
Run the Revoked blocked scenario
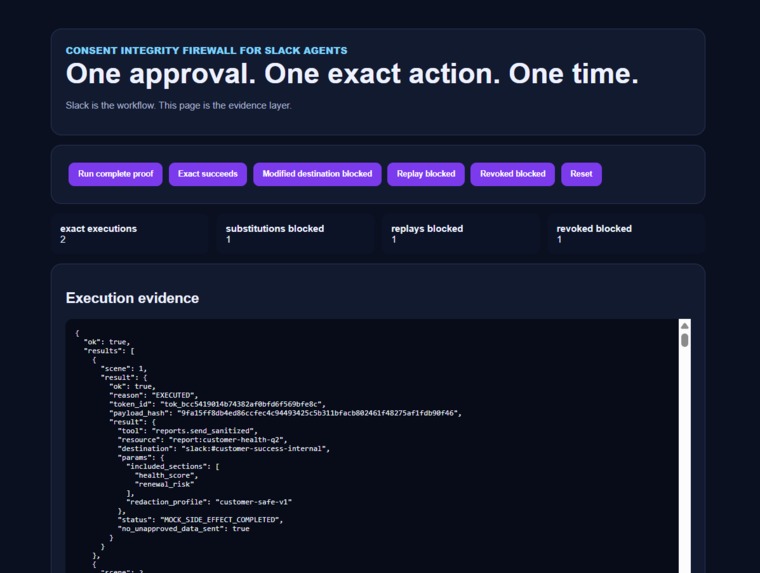coord(512,174)
